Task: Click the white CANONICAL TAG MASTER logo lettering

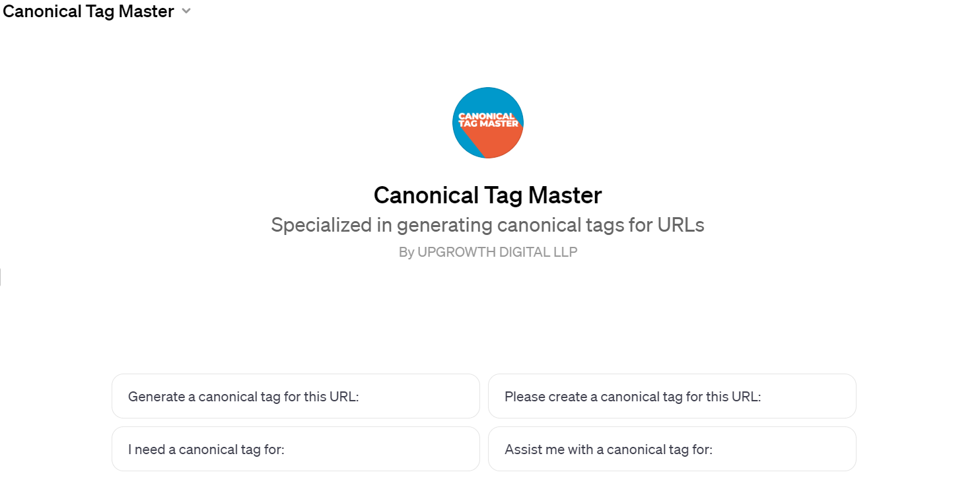Action: click(x=488, y=120)
